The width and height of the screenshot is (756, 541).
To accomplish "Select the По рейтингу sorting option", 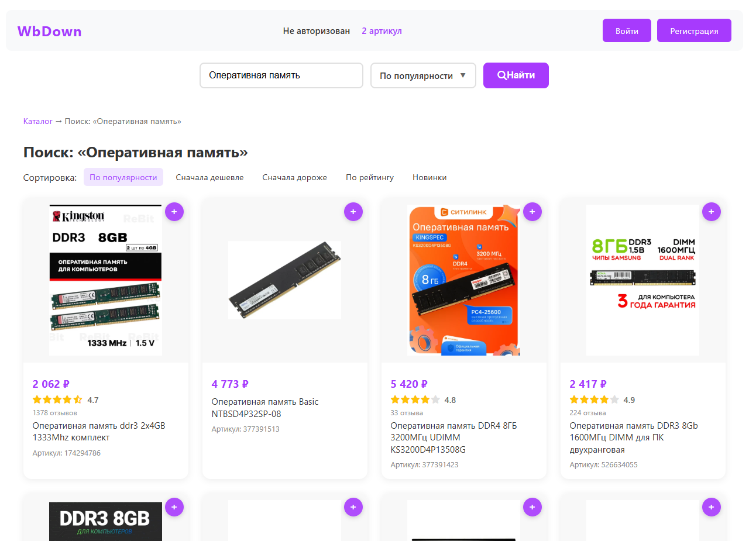I will click(x=370, y=177).
